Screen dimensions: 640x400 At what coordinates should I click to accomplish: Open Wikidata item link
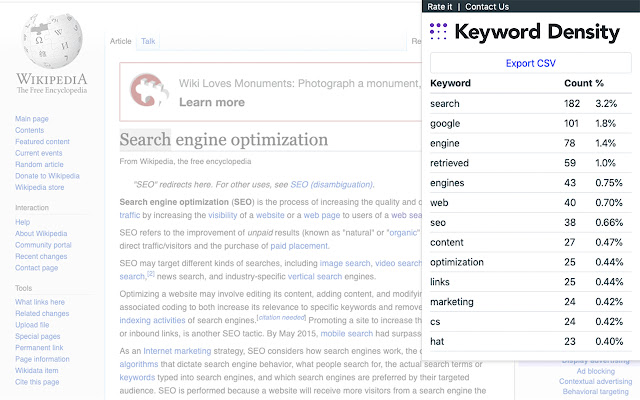click(37, 371)
